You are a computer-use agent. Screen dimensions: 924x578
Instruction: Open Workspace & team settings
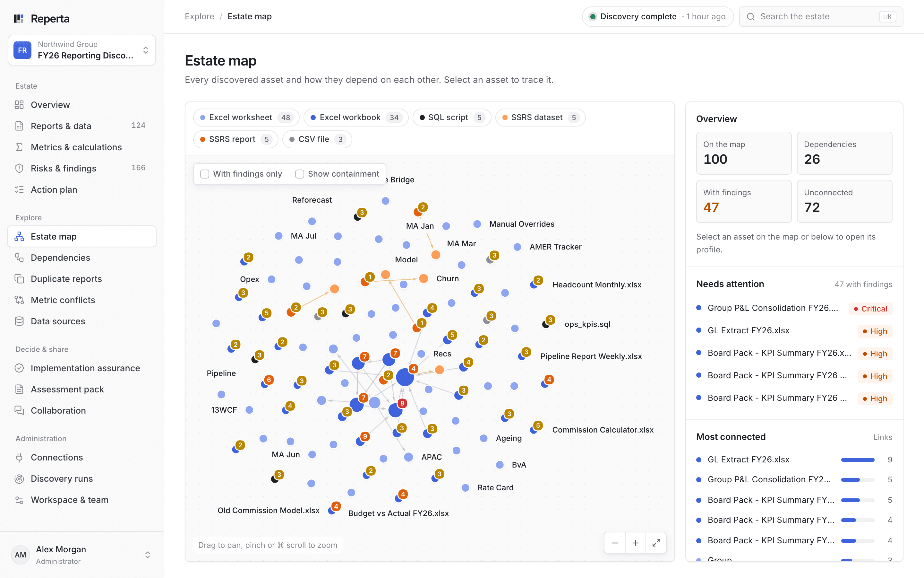tap(82, 500)
